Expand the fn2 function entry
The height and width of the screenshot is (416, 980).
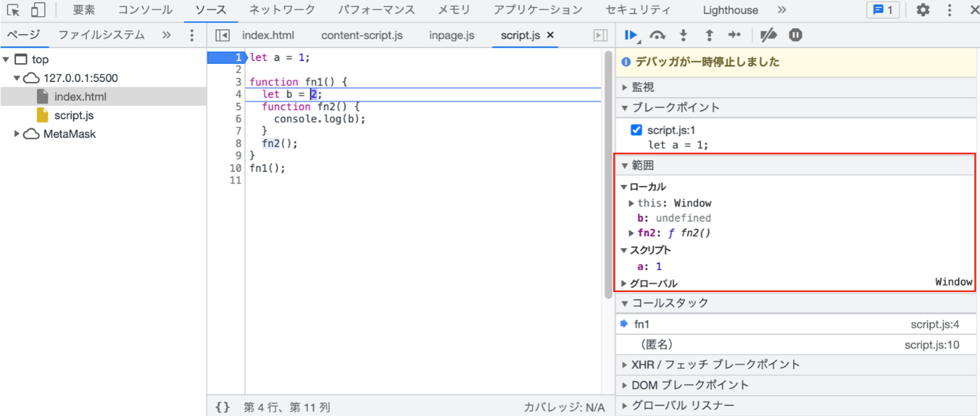click(631, 233)
